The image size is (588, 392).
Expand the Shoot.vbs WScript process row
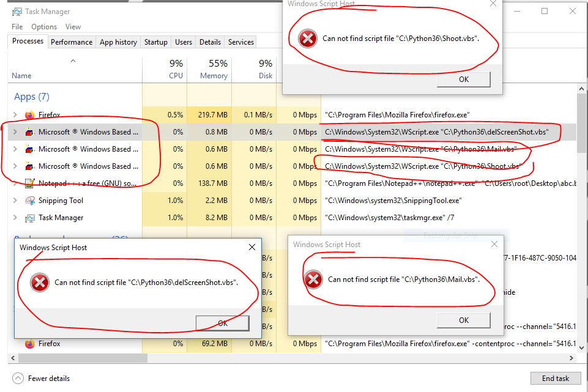tap(15, 166)
